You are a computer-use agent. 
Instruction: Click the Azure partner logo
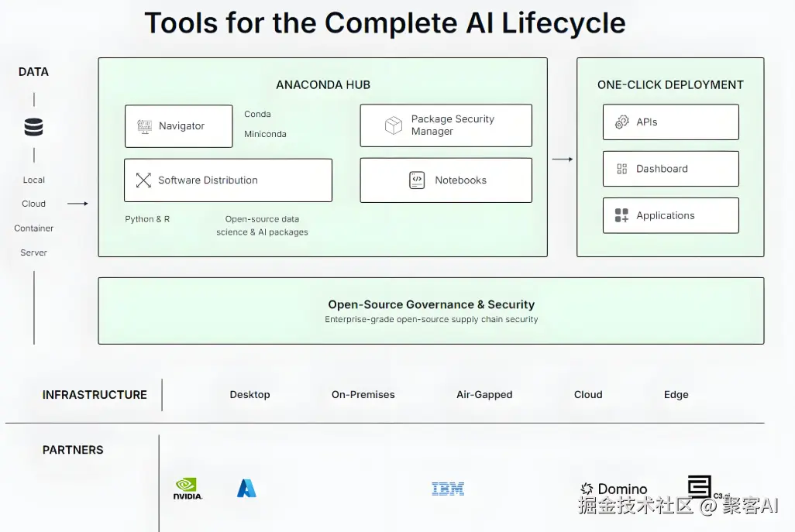(246, 489)
